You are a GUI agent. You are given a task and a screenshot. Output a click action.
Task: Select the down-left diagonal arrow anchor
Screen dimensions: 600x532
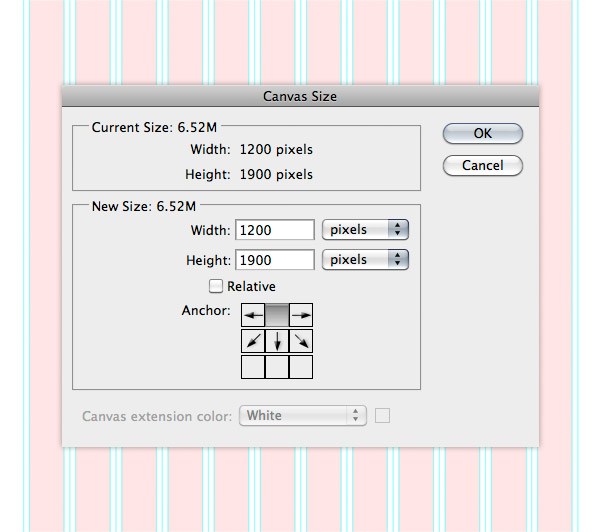[x=253, y=341]
